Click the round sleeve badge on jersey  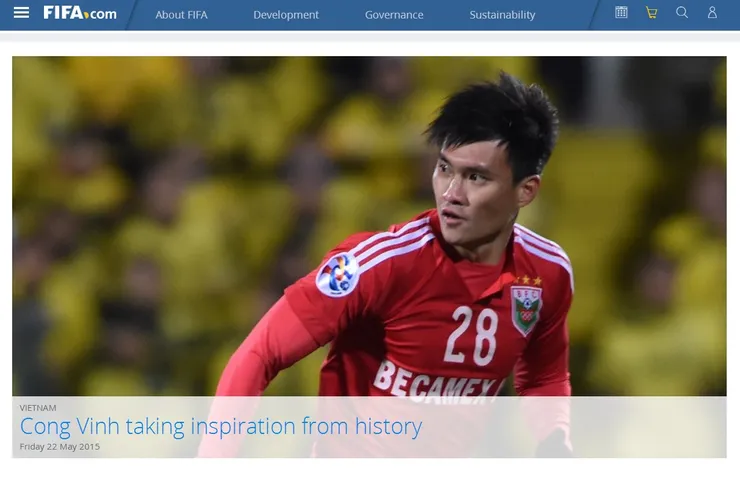coord(337,275)
